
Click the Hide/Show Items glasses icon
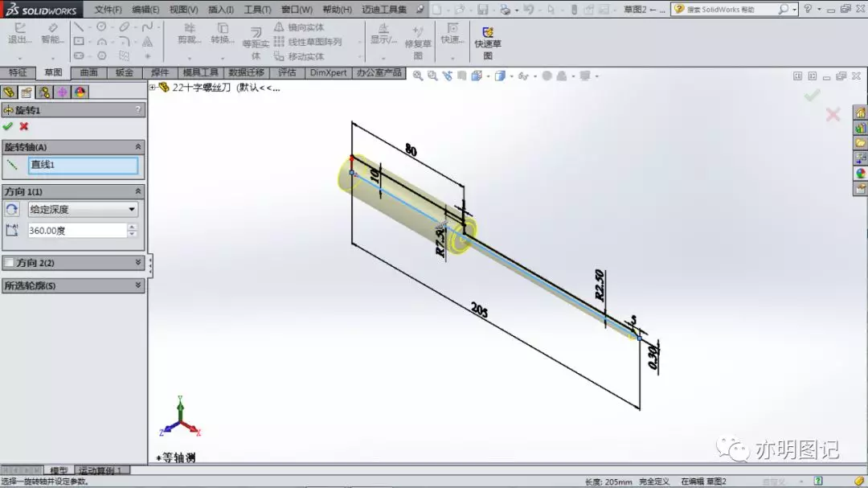coord(522,76)
